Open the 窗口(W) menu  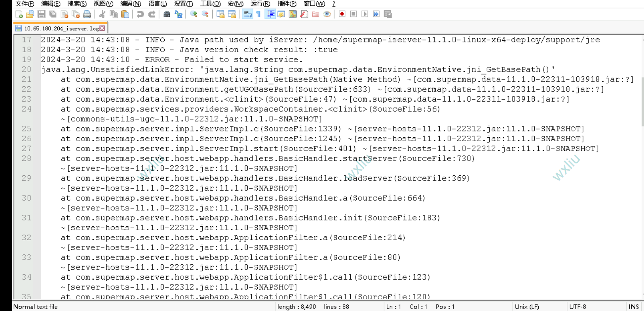pyautogui.click(x=314, y=4)
